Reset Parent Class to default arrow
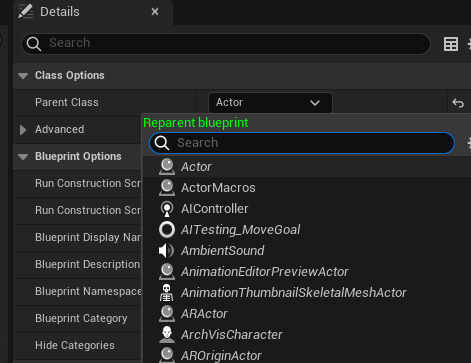 (458, 103)
